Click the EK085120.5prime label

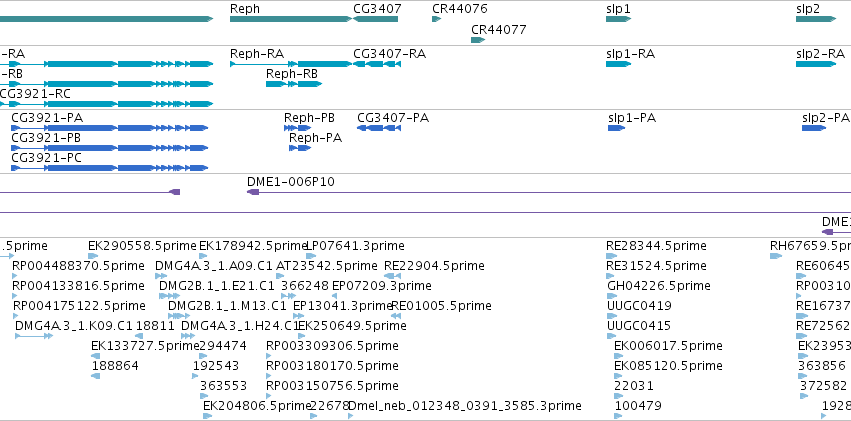tap(668, 367)
